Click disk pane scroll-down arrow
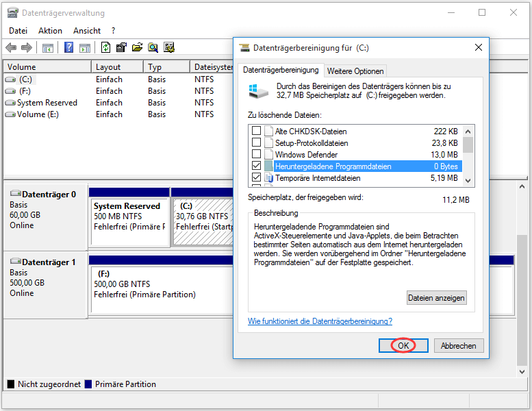The width and height of the screenshot is (532, 411). tap(522, 372)
